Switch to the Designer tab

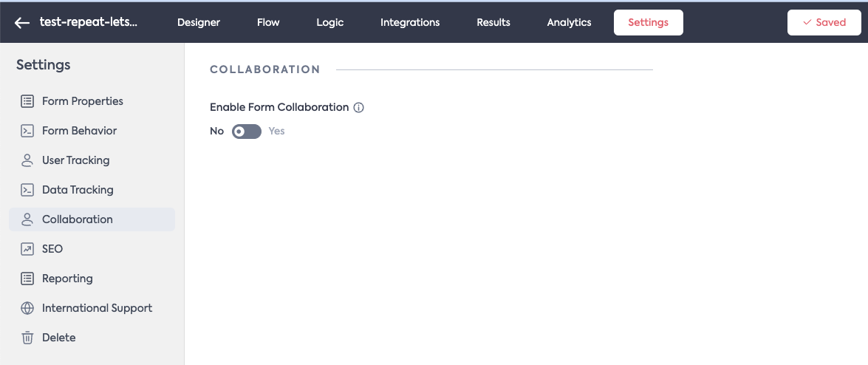(199, 22)
